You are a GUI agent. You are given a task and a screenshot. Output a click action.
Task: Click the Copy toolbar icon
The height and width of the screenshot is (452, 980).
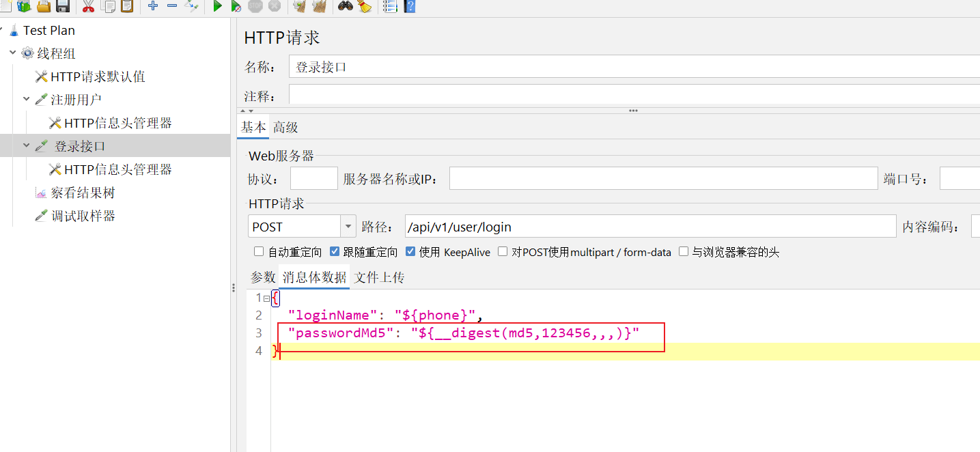pyautogui.click(x=108, y=6)
